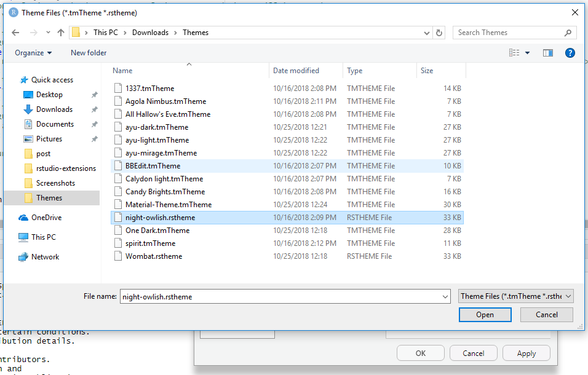This screenshot has height=375, width=588.
Task: Expand the address bar history dropdown
Action: (x=426, y=33)
